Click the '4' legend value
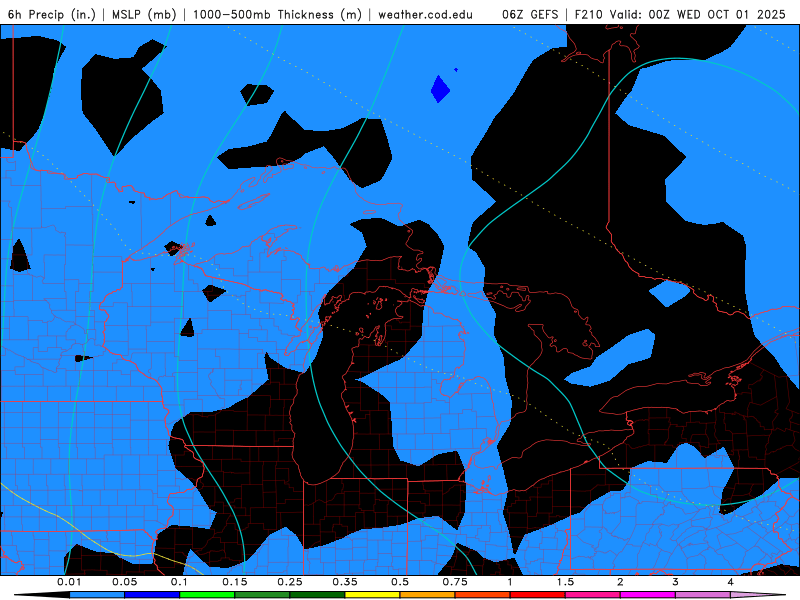This screenshot has height=600, width=800. (x=731, y=582)
